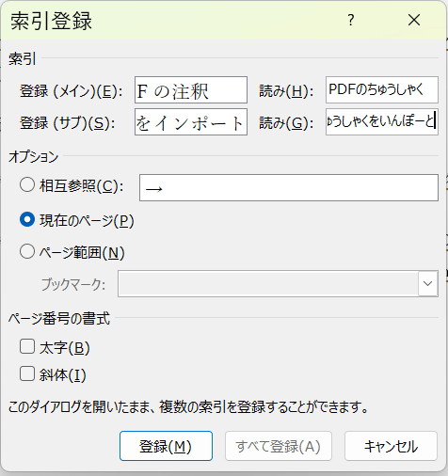Choose the 現在のページ(P) radio option
This screenshot has width=448, height=476.
click(27, 219)
